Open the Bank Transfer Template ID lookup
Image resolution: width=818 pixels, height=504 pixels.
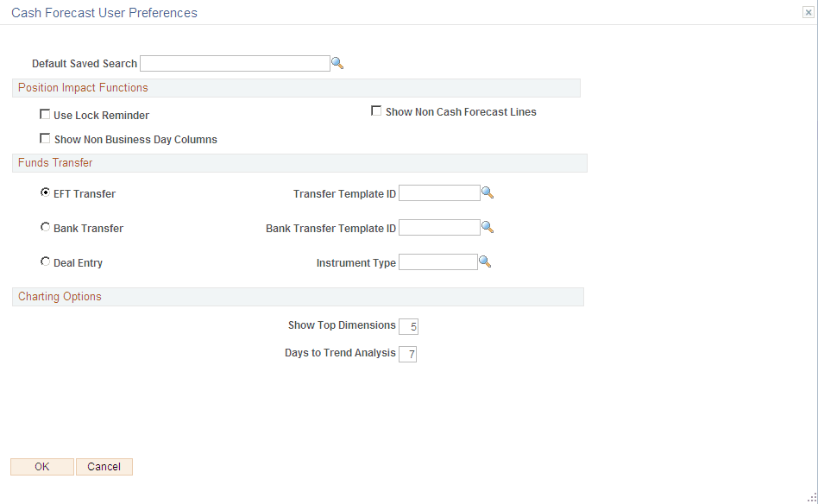pyautogui.click(x=488, y=227)
